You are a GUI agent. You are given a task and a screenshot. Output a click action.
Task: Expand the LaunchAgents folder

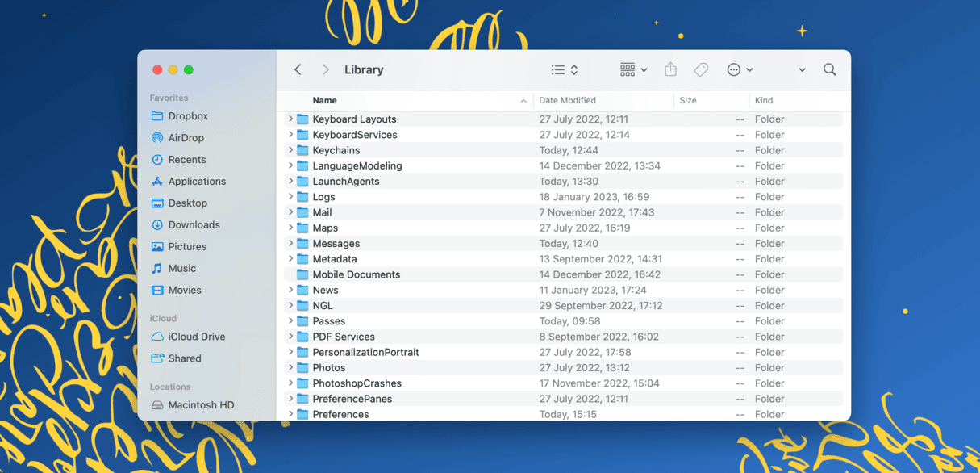290,182
